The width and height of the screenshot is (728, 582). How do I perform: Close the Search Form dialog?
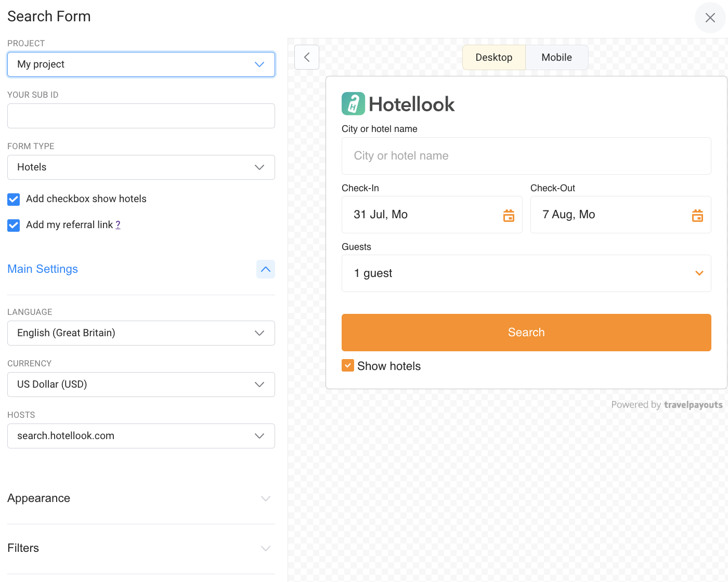coord(710,18)
